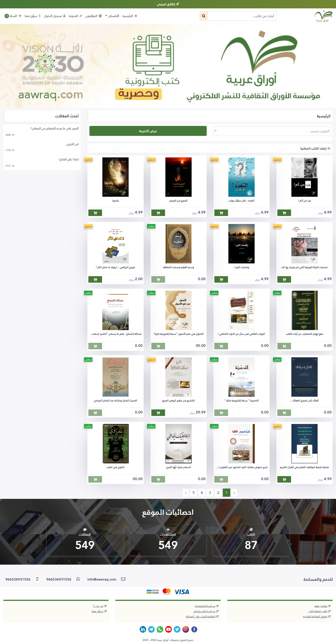The image size is (336, 644).
Task: Open the التدمرية book cover thumbnail
Action: coord(241,377)
